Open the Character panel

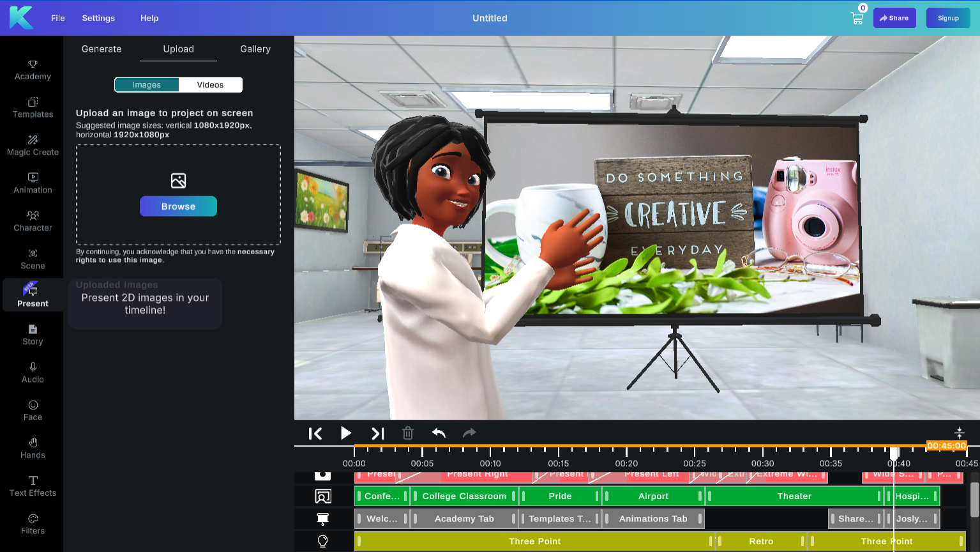pos(32,220)
